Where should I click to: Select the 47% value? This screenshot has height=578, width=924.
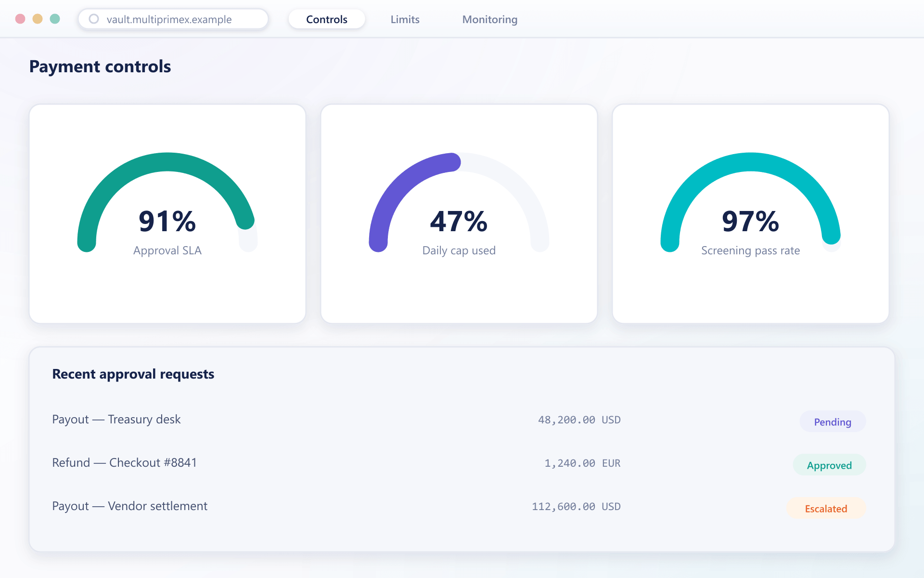459,221
